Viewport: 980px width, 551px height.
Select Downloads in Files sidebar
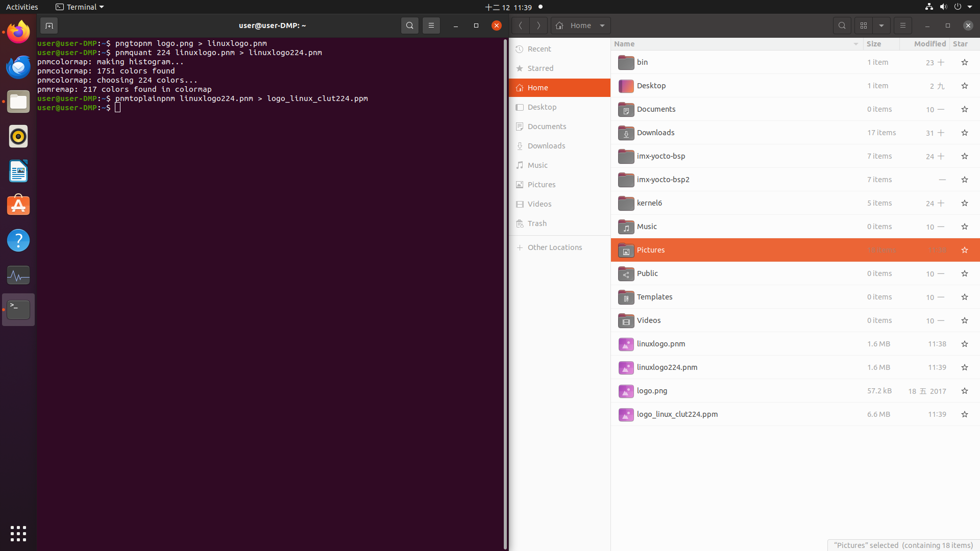click(x=559, y=146)
